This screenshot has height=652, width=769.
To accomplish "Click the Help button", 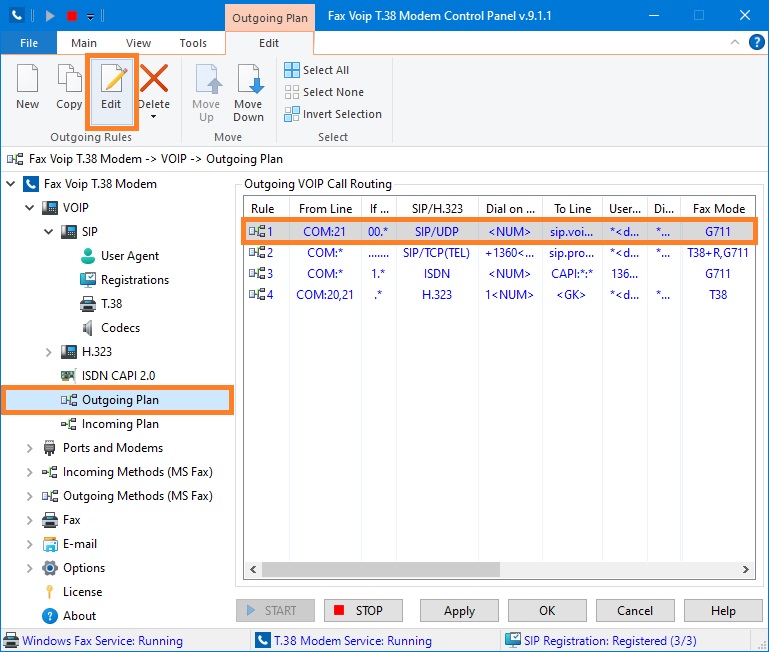I will coord(723,611).
